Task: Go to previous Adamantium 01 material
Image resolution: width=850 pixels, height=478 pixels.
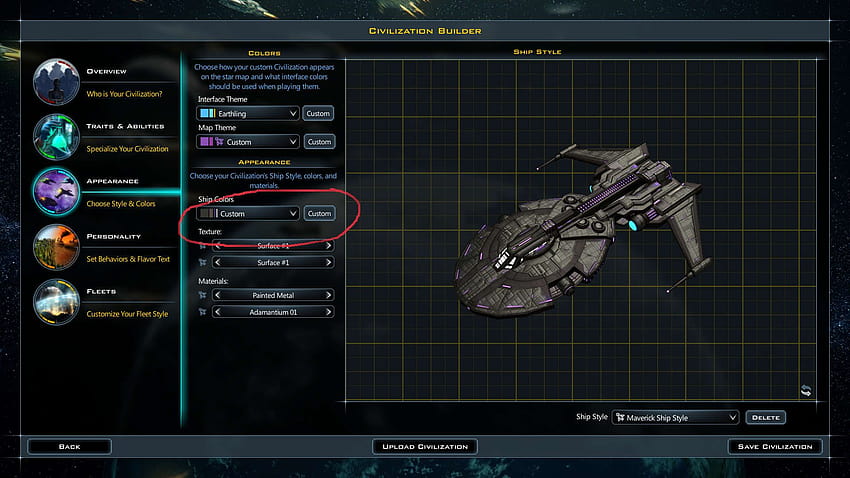Action: point(218,312)
